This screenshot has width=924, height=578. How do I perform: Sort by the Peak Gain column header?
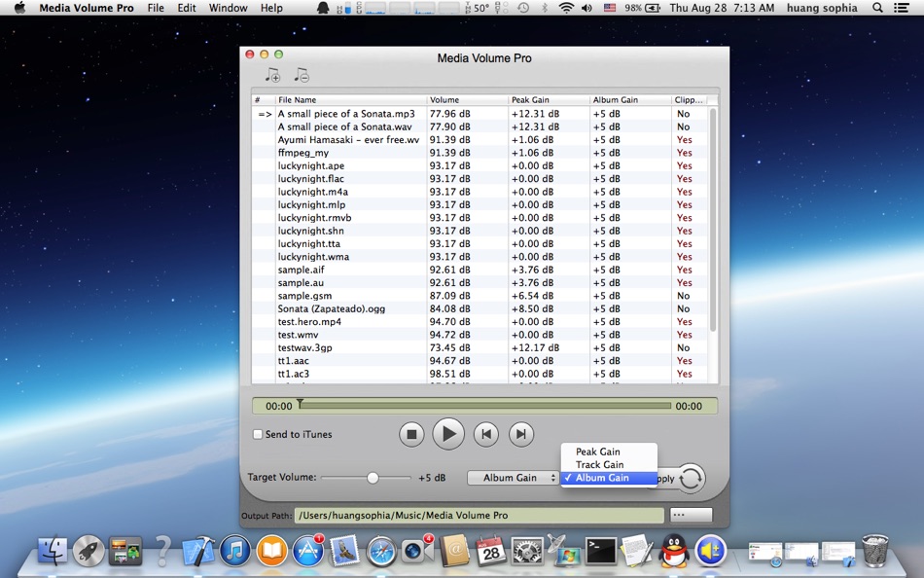549,99
